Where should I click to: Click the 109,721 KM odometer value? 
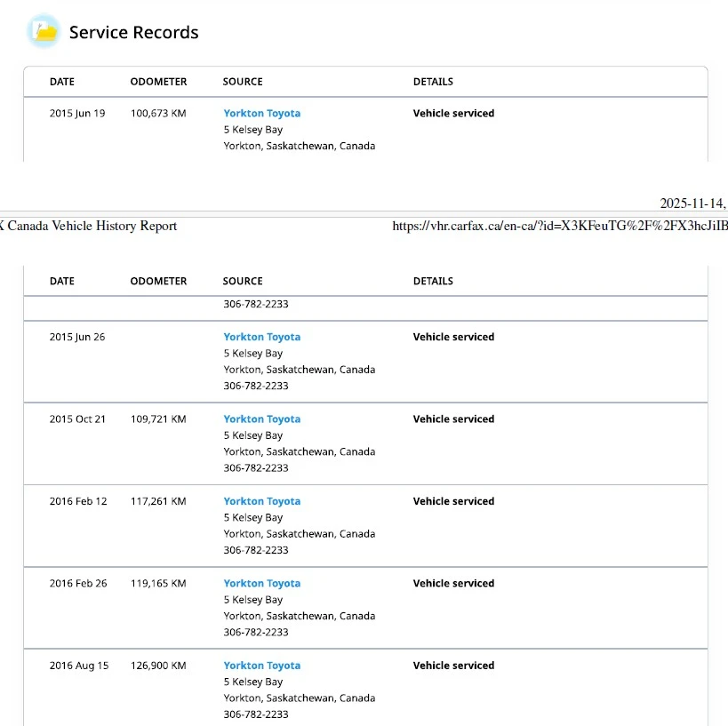(158, 419)
